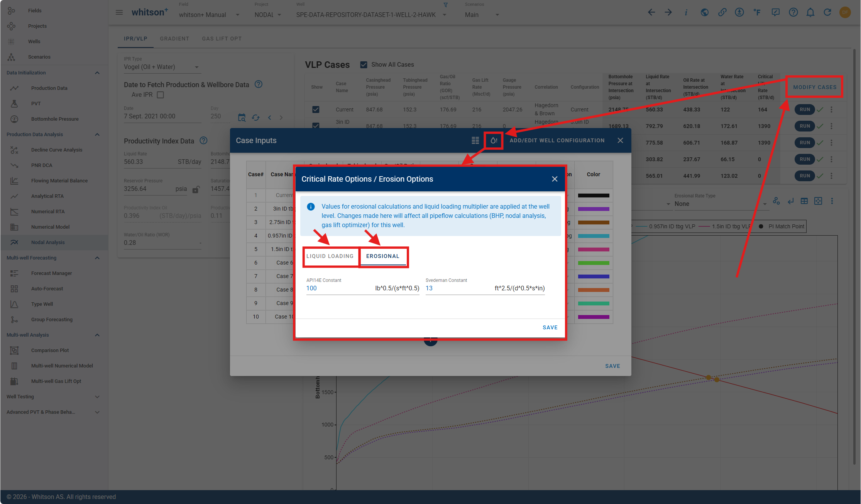
Task: Expand the Well Testing section
Action: point(97,397)
